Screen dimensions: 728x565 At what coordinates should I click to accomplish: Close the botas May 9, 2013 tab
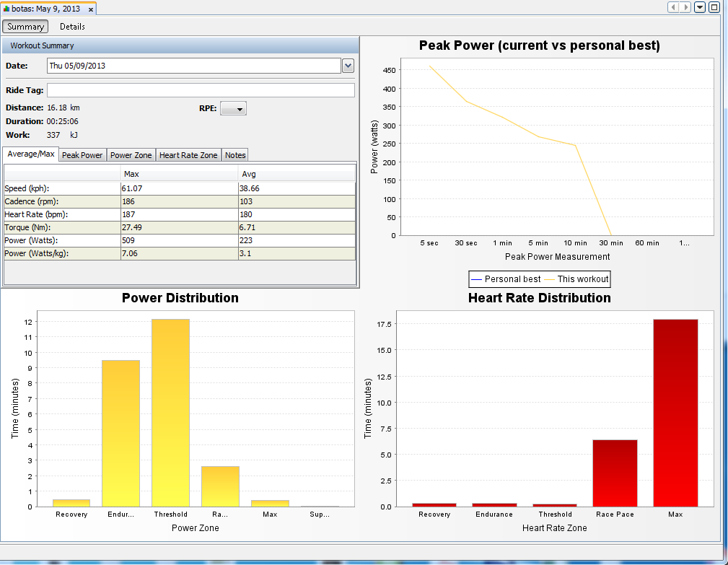pos(91,9)
